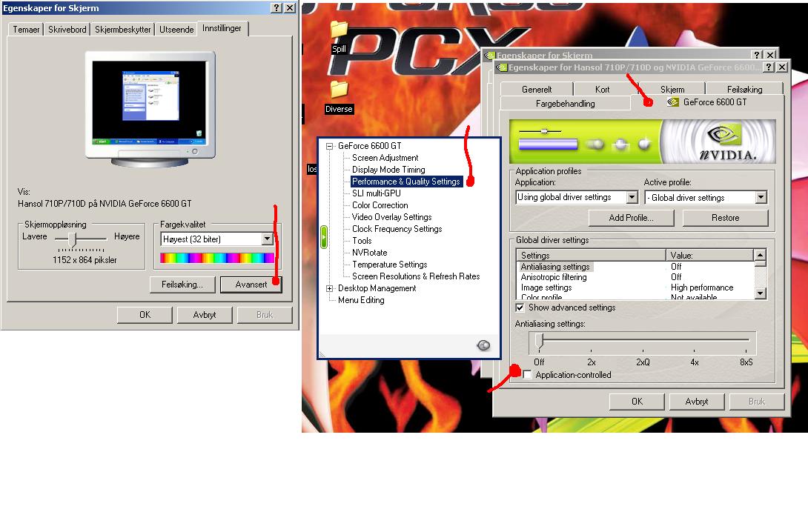
Task: Select Color Correction in the tree
Action: coord(380,205)
